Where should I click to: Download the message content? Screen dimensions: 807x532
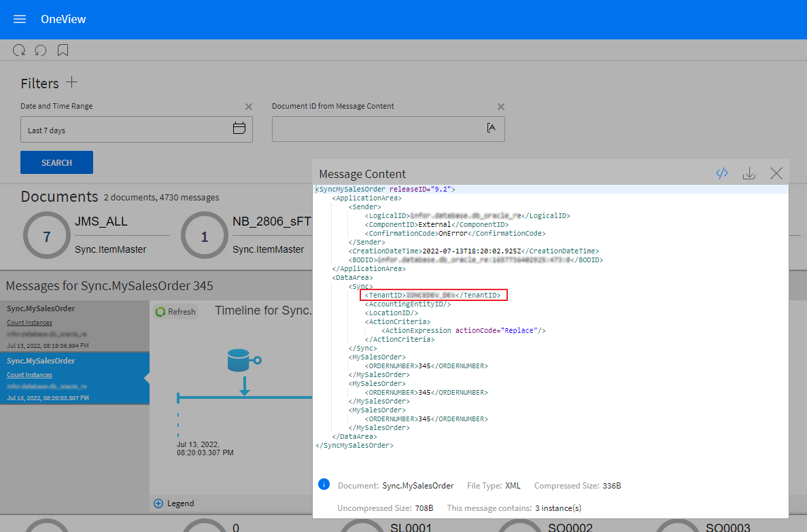click(x=749, y=173)
